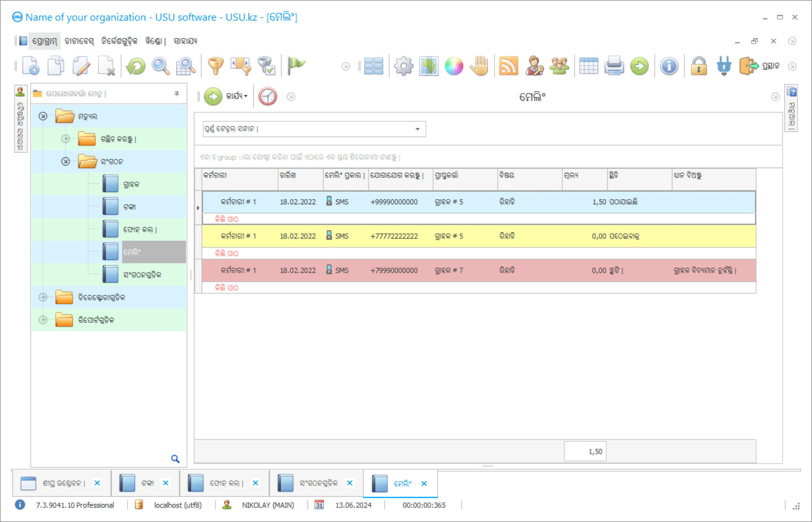Click the padlock lock icon

(x=698, y=66)
